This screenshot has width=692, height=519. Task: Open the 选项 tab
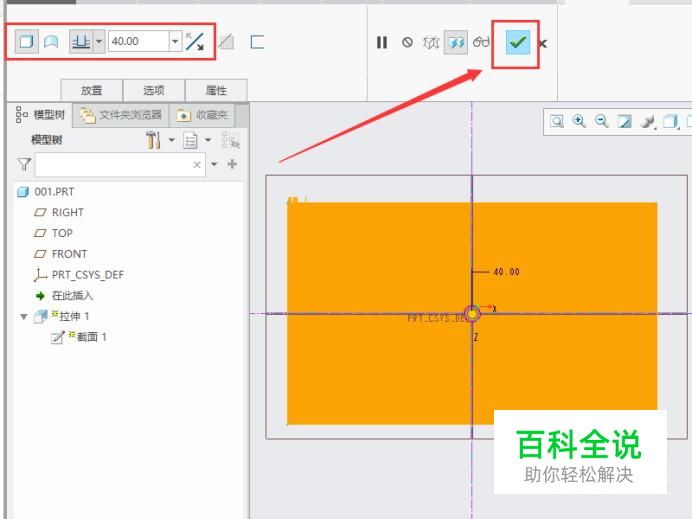pos(154,90)
